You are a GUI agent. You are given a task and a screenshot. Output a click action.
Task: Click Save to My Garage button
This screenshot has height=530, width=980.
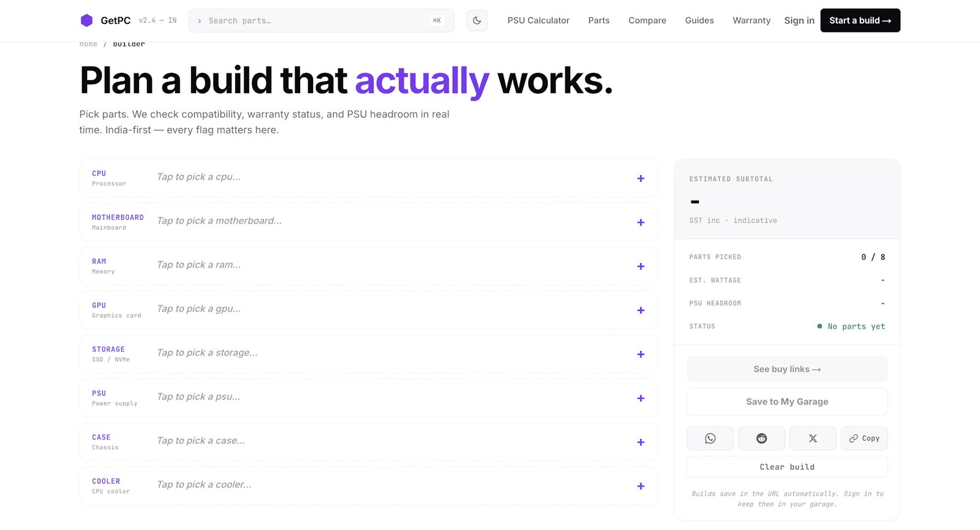point(787,401)
